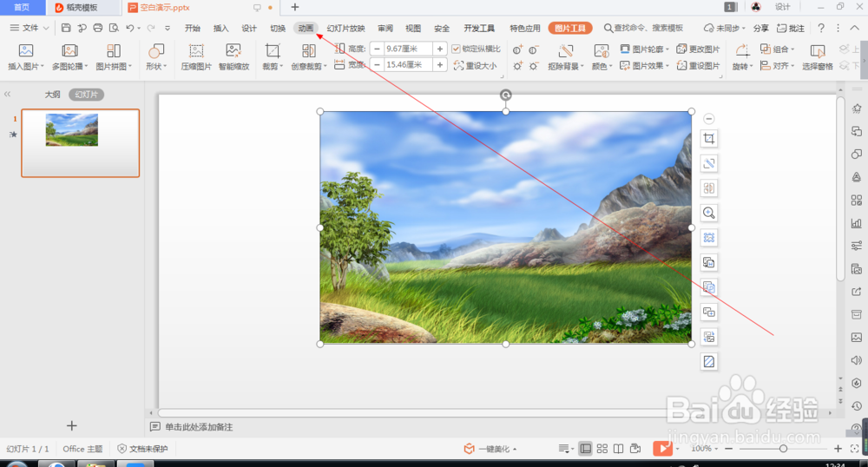Click the 重设大小 reset size button
The width and height of the screenshot is (868, 467).
coord(475,65)
